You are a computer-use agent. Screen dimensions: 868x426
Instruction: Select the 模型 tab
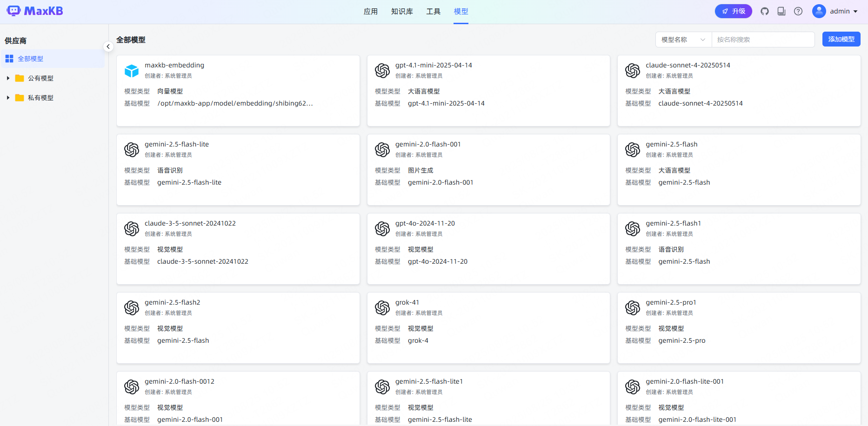(461, 11)
